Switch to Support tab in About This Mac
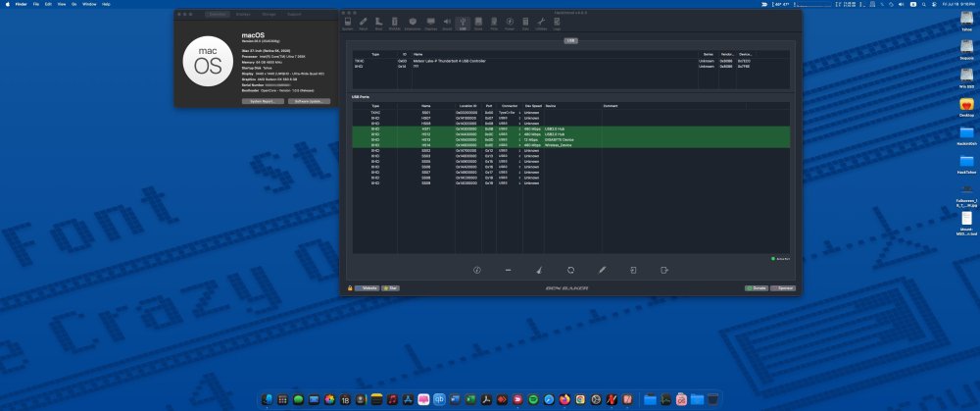Viewport: 980px width, 411px height. [294, 14]
